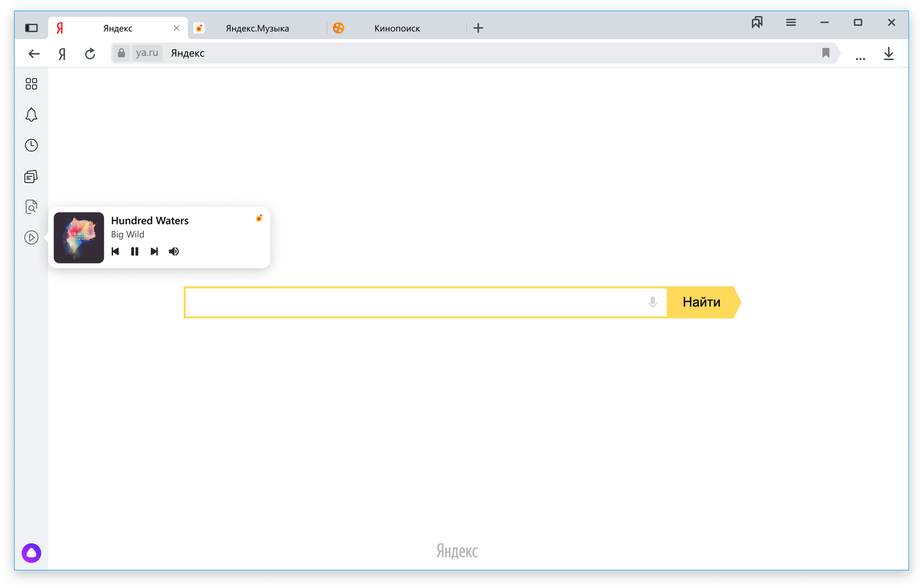The height and width of the screenshot is (588, 923).
Task: Launch Alice assistant purple icon
Action: click(x=32, y=552)
